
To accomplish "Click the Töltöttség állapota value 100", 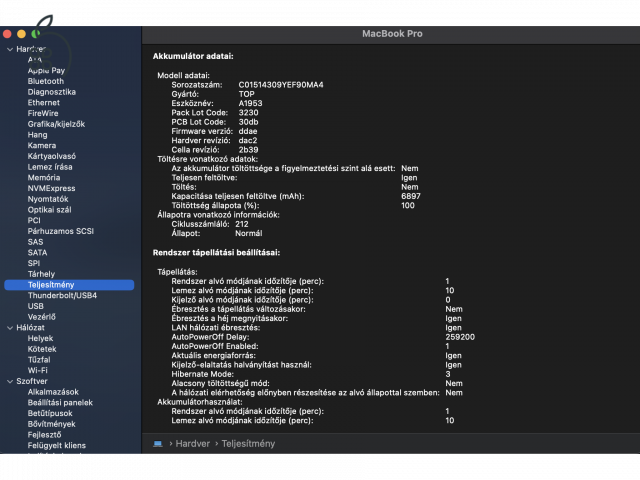I will click(408, 206).
